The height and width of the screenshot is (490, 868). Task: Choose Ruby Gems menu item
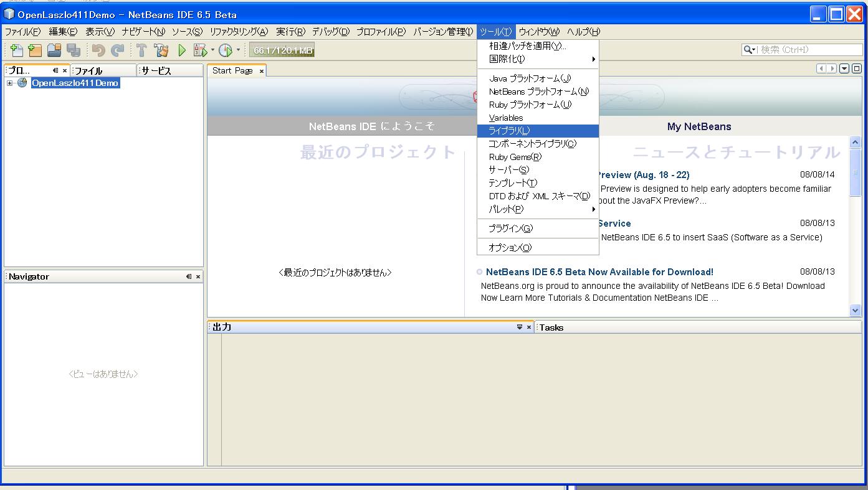point(538,157)
